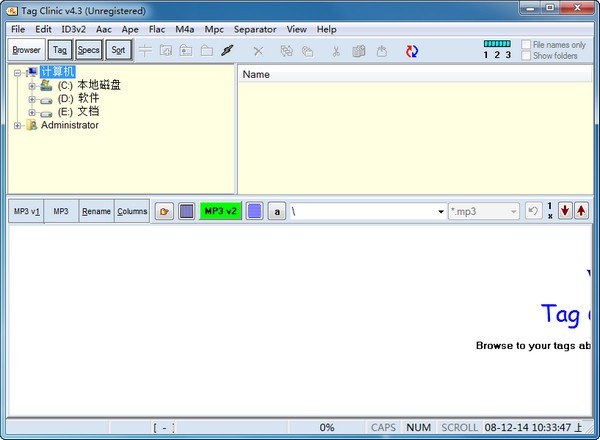
Task: Click the teal level meter indicator
Action: pyautogui.click(x=497, y=44)
